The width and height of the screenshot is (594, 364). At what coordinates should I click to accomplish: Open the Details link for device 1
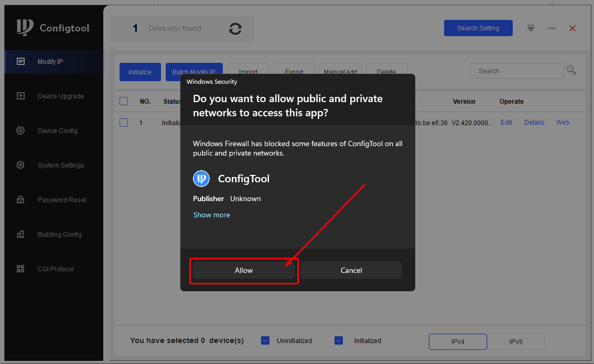click(x=534, y=123)
